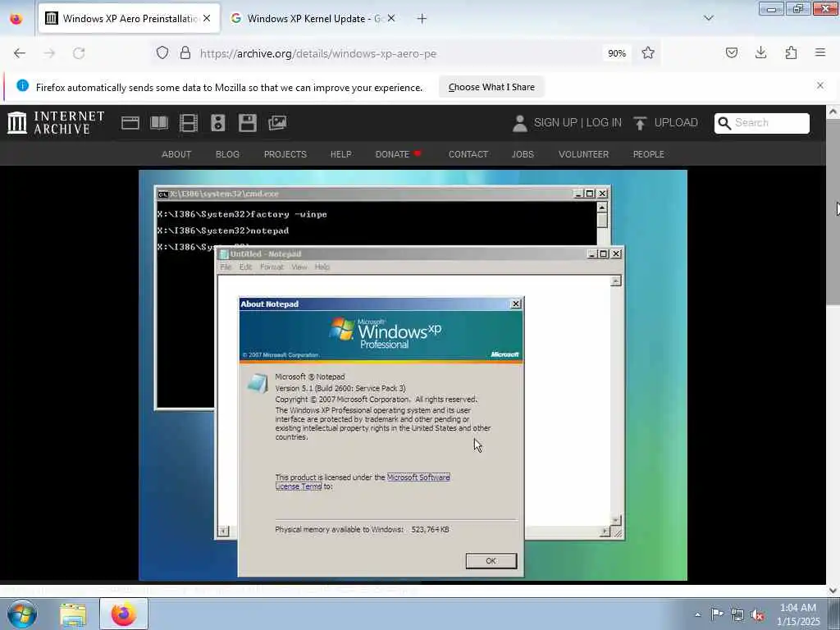
Task: Open the BLOG nav item
Action: (227, 154)
